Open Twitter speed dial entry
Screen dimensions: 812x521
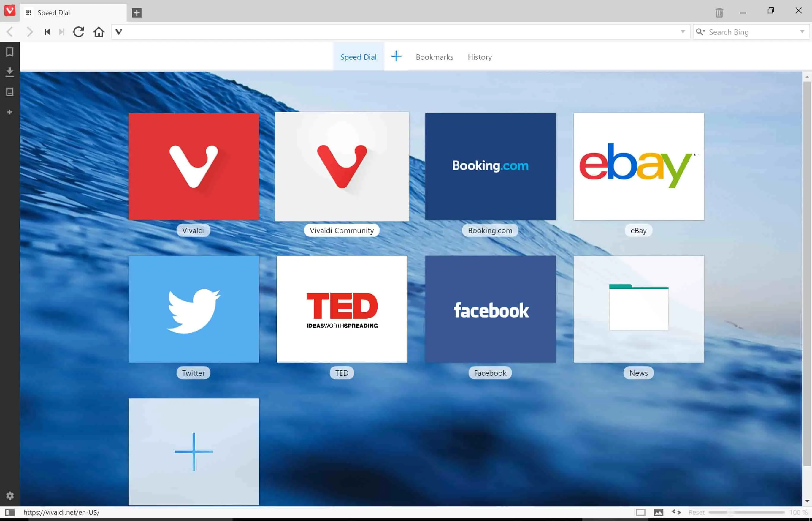tap(194, 309)
